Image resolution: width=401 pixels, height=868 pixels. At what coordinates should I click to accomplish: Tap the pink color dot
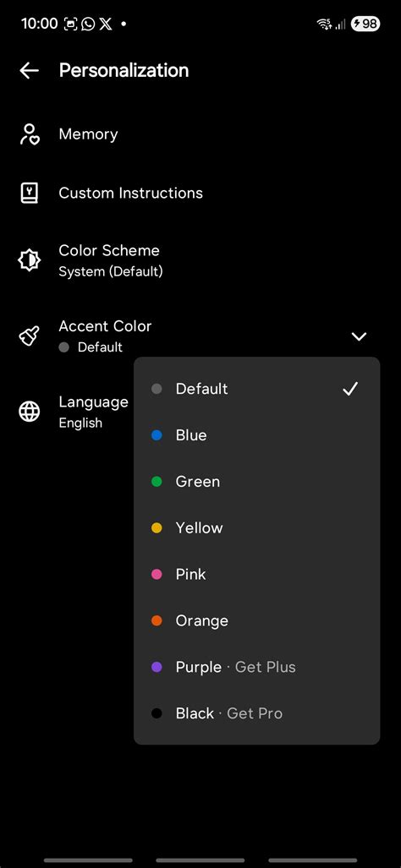(x=157, y=574)
